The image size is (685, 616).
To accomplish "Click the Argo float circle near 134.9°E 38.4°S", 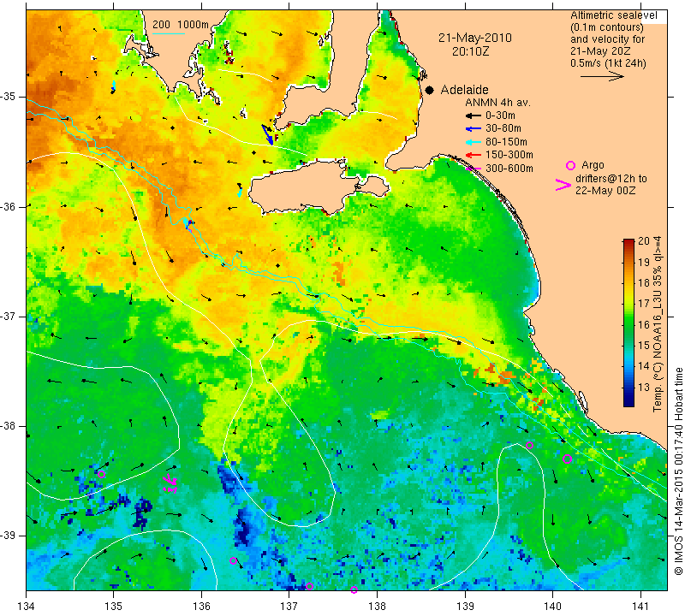I will [x=101, y=475].
